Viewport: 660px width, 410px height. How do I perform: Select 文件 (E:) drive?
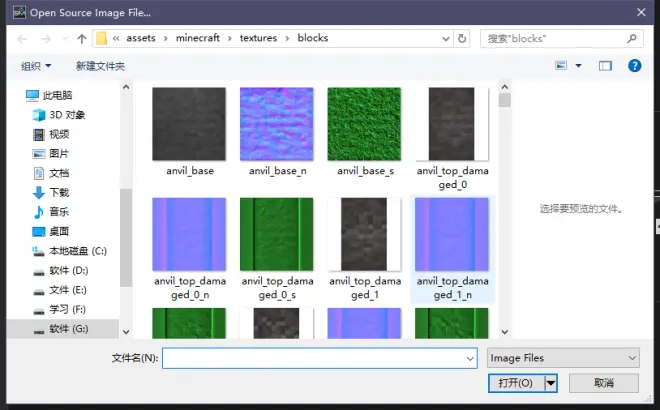click(x=60, y=290)
